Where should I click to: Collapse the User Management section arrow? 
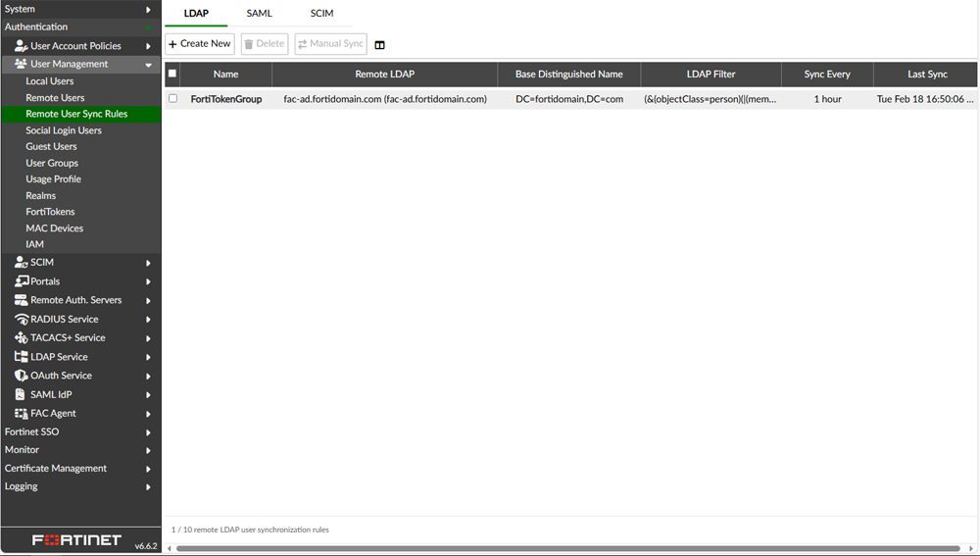[x=148, y=65]
